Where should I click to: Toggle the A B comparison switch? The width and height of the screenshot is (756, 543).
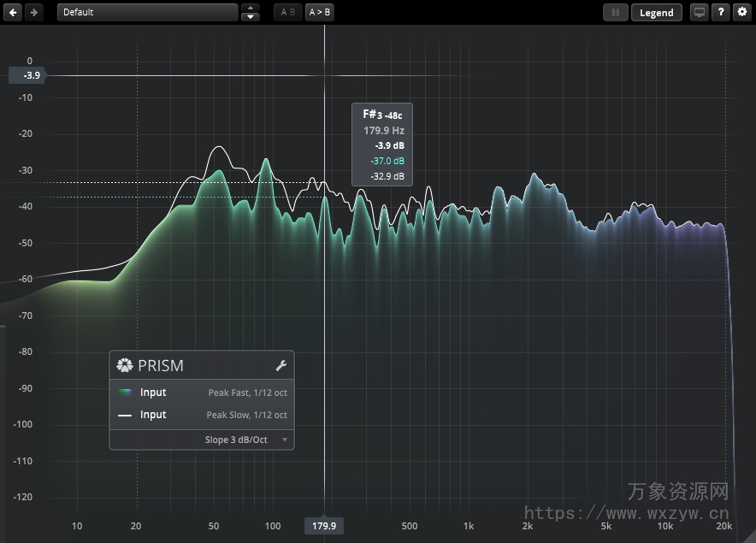click(x=287, y=12)
